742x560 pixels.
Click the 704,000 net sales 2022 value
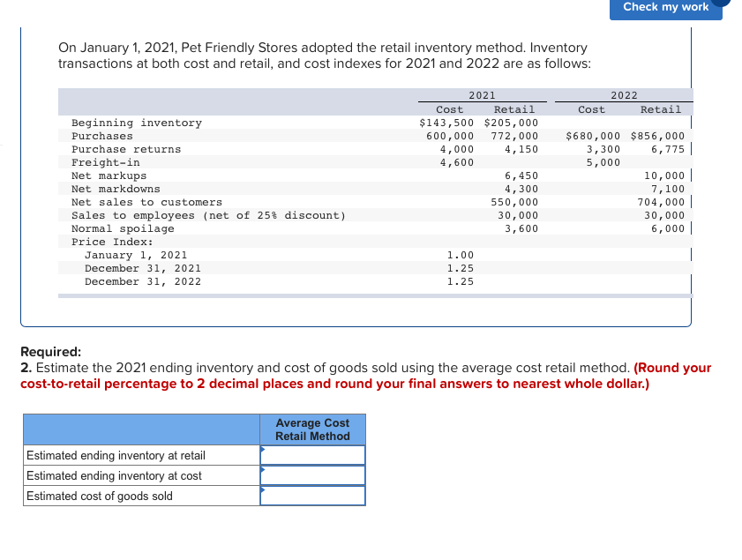click(661, 203)
